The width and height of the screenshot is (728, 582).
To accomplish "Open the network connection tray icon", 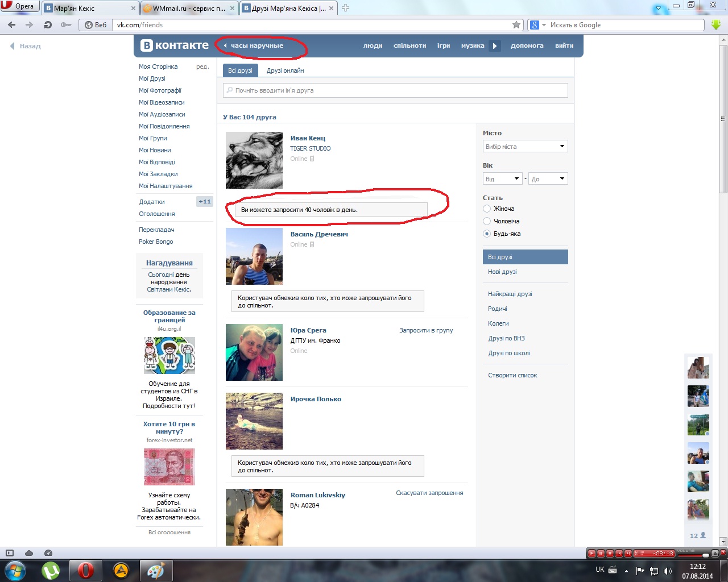I will coord(654,571).
